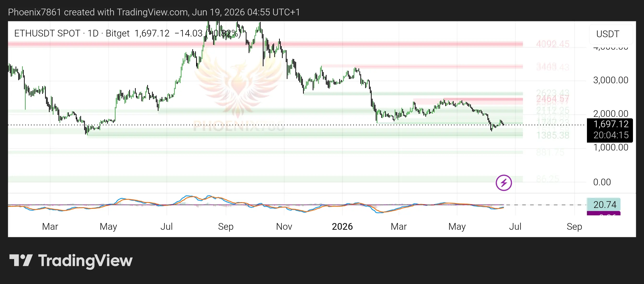The image size is (644, 284).
Task: Click the 0.00 price axis label
Action: 602,182
